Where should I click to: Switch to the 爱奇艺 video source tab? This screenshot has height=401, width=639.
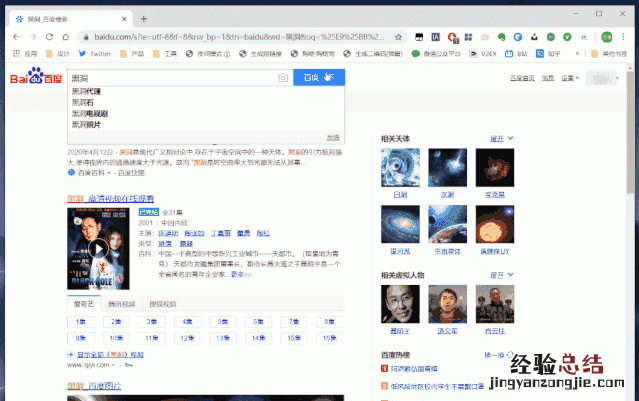point(84,304)
